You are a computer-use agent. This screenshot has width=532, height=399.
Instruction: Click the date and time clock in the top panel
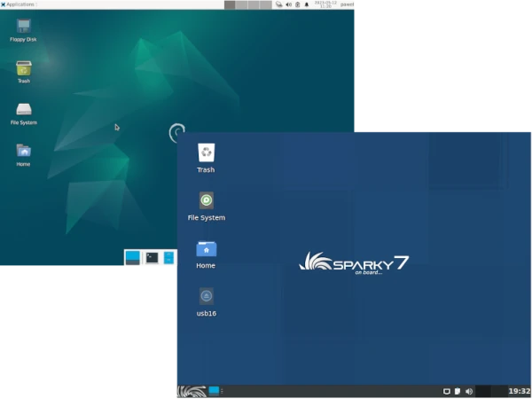click(325, 4)
